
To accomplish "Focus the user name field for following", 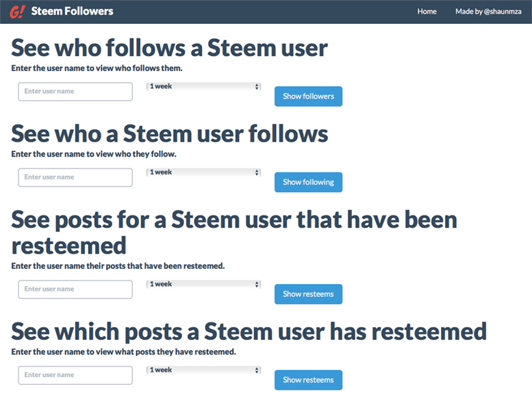I will tap(75, 177).
